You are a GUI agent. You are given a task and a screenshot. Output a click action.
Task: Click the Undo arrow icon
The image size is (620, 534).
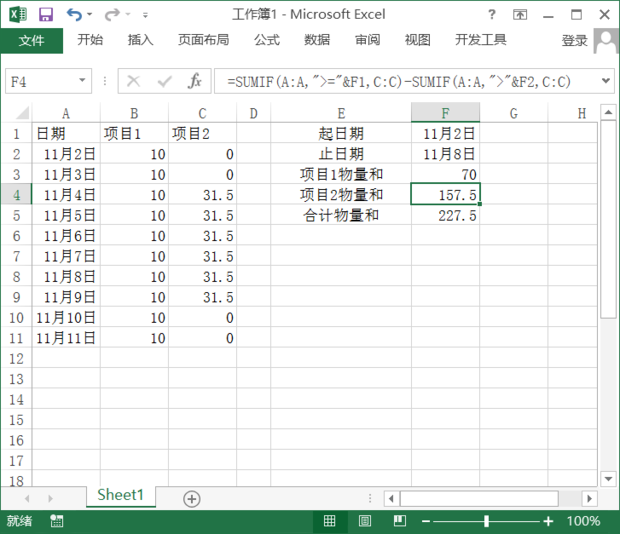click(x=74, y=15)
